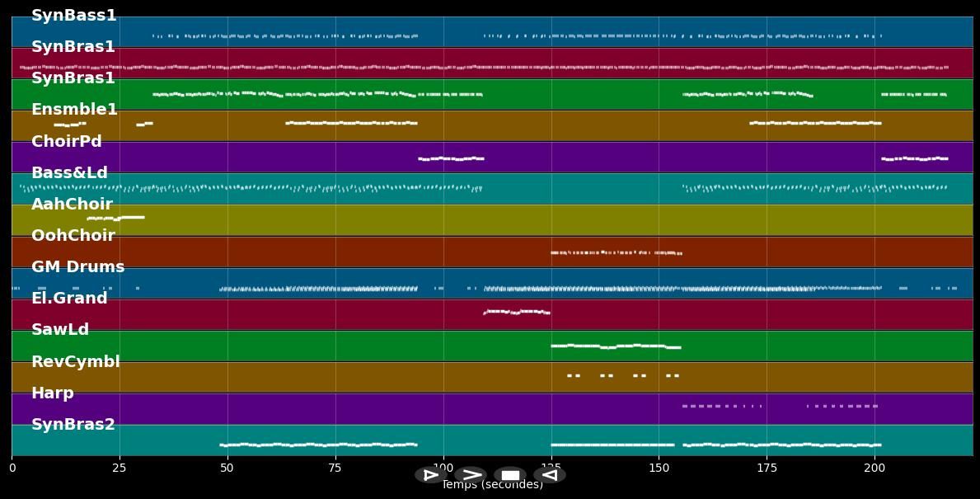The image size is (980, 499).
Task: Select the RevCymbl track label
Action: (x=76, y=362)
